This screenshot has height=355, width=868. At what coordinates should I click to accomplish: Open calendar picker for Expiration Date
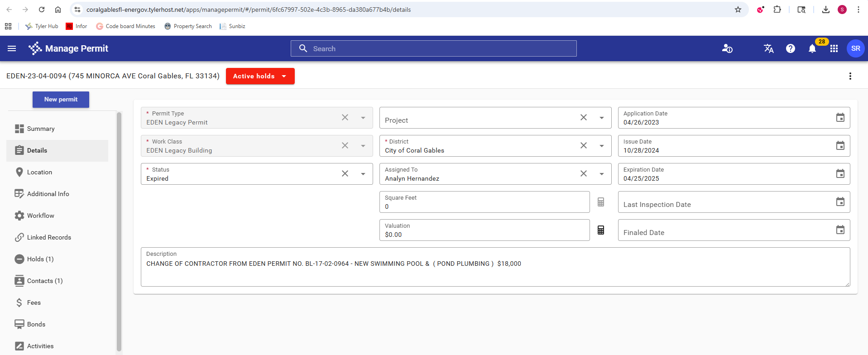(840, 174)
